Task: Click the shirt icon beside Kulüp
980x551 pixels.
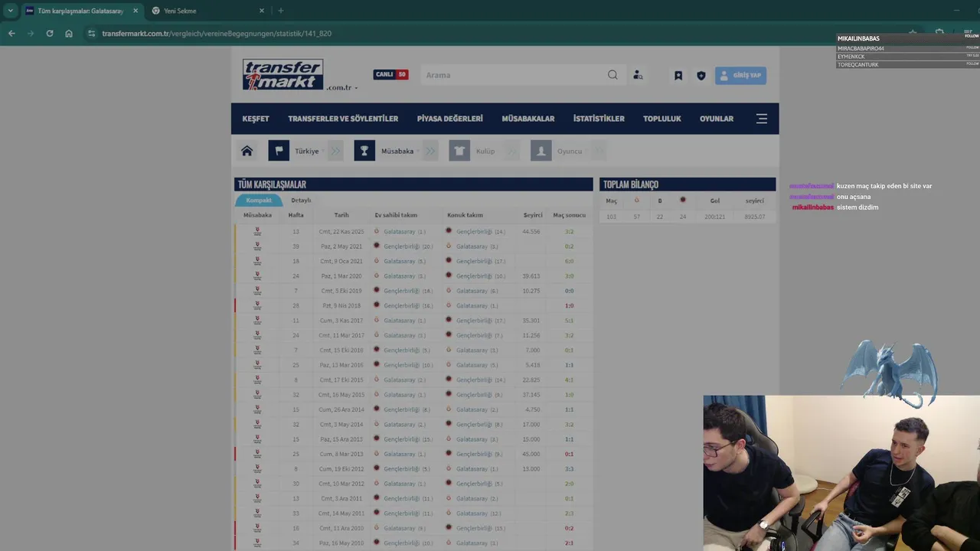Action: click(459, 151)
